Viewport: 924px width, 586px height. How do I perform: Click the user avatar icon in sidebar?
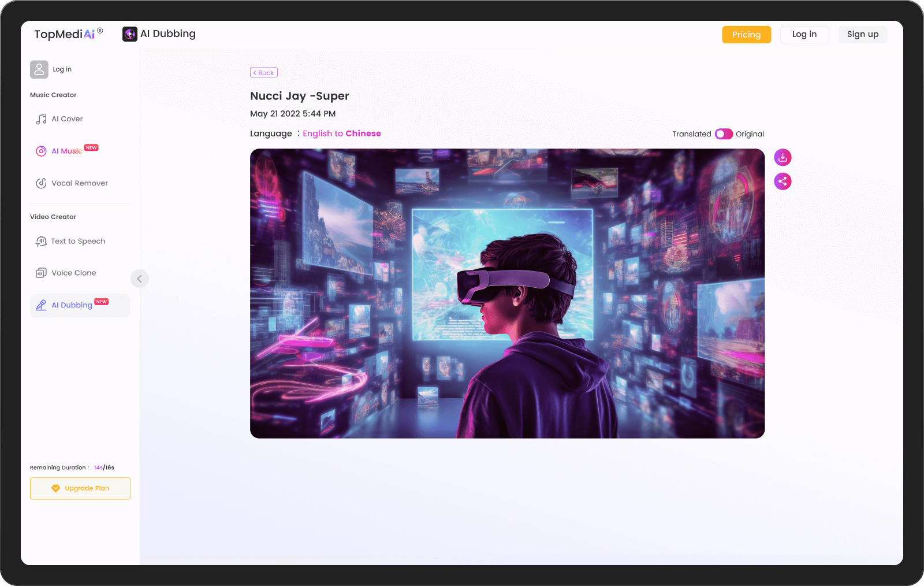click(39, 69)
